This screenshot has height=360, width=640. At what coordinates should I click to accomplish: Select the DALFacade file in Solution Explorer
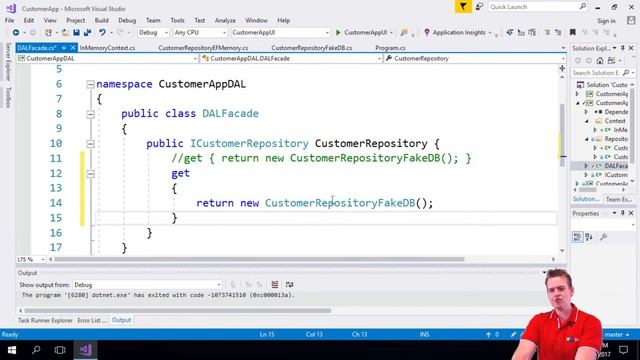point(616,166)
